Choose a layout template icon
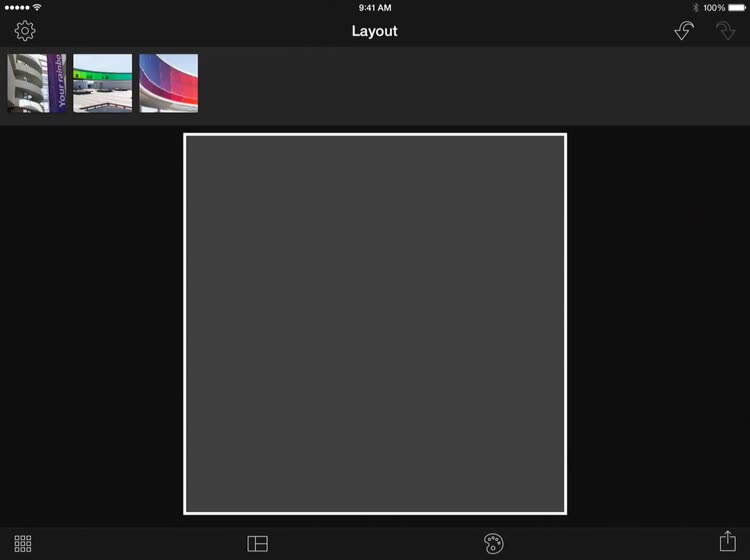 [257, 543]
